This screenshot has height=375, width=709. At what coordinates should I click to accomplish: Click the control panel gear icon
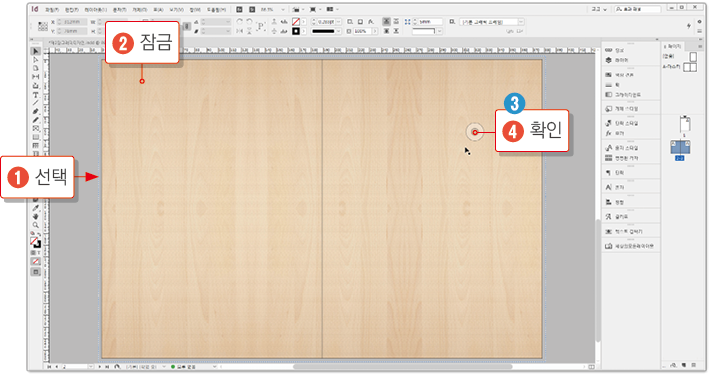point(700,22)
